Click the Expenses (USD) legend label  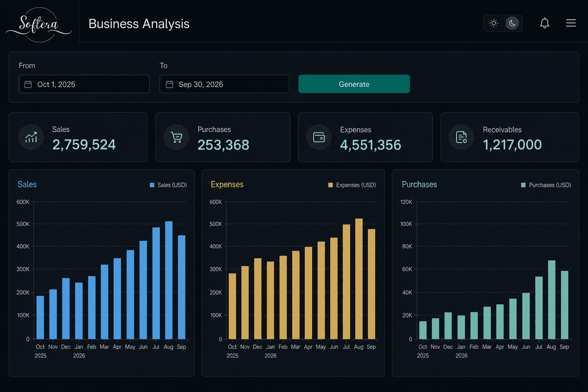pyautogui.click(x=356, y=185)
